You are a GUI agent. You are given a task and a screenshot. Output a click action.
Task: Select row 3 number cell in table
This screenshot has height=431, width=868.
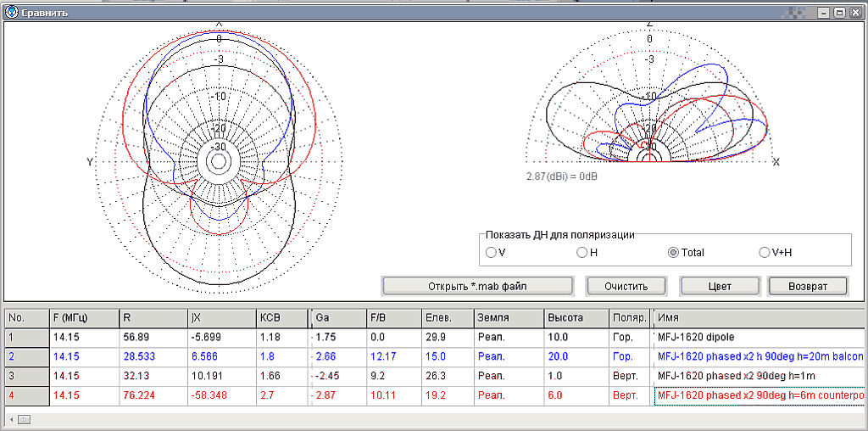[x=25, y=376]
